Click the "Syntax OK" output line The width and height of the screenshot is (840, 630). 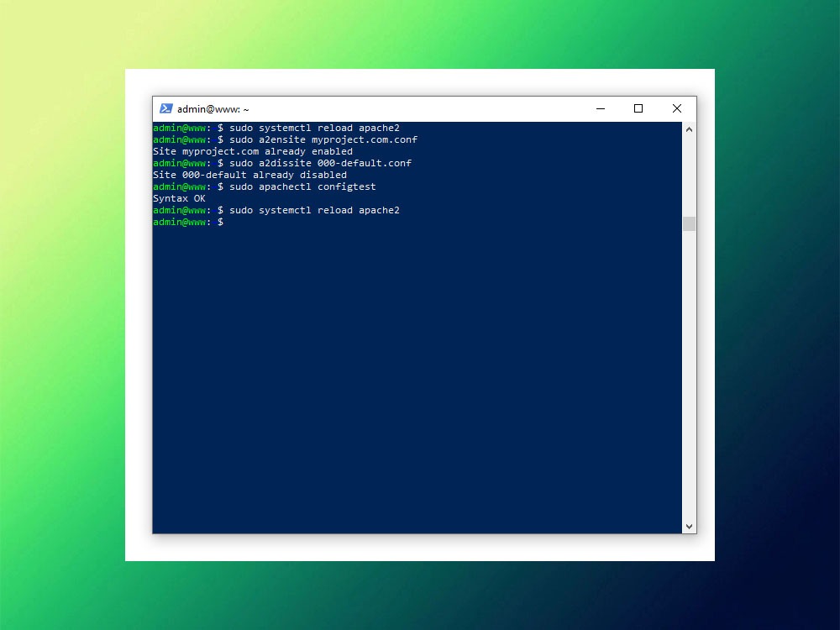[179, 198]
